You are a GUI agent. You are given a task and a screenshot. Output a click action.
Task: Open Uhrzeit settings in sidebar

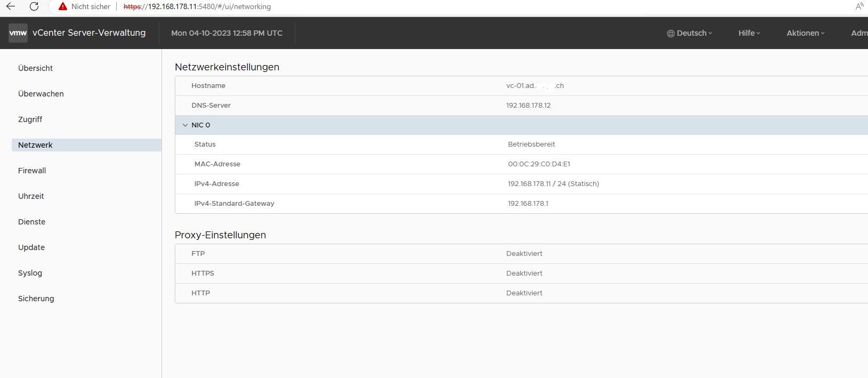pyautogui.click(x=31, y=196)
